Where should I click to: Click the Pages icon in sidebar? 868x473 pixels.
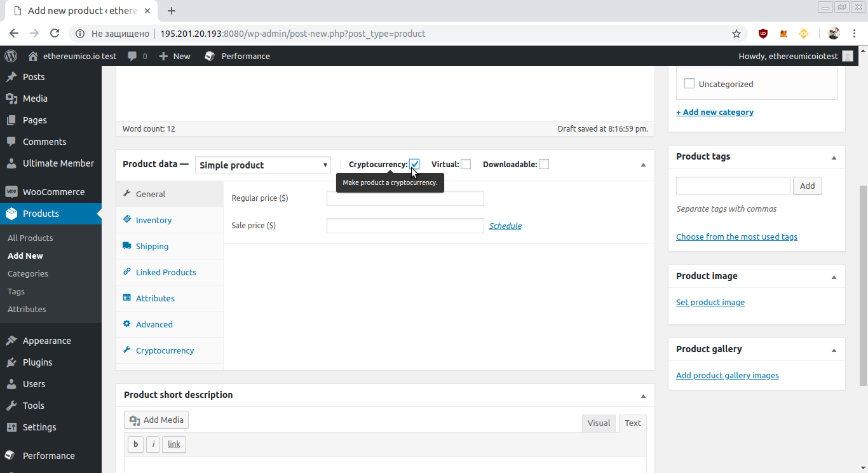(11, 120)
